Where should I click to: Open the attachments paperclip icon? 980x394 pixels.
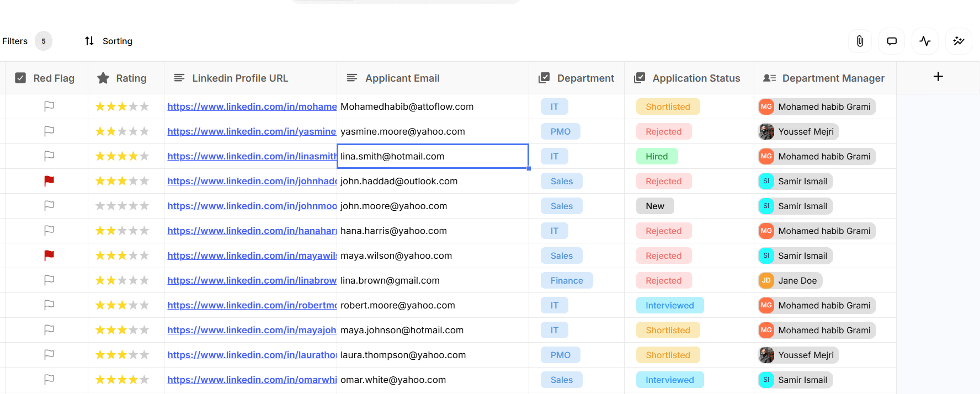coord(860,41)
